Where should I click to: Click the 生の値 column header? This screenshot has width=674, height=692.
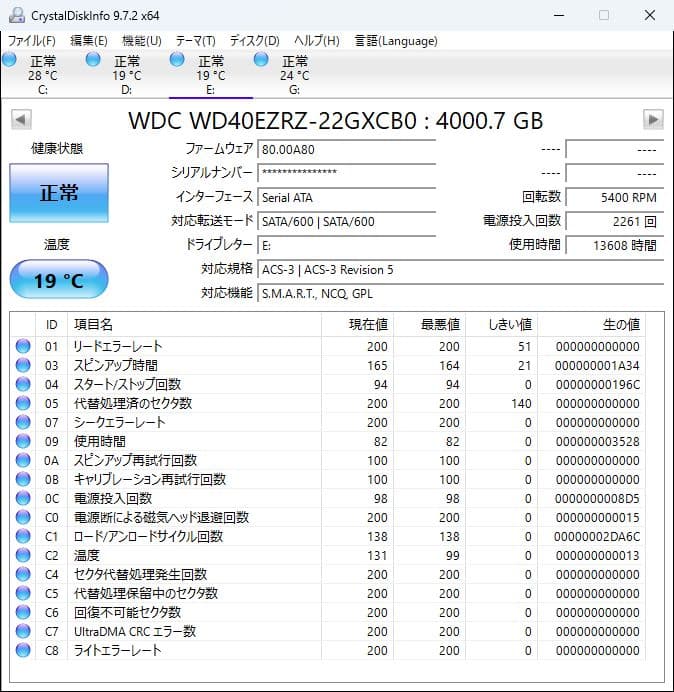[591, 324]
